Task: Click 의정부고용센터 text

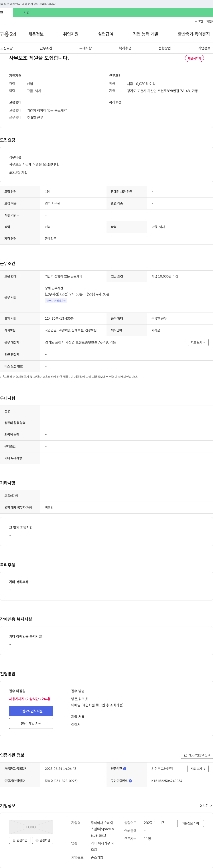Action: point(162,769)
